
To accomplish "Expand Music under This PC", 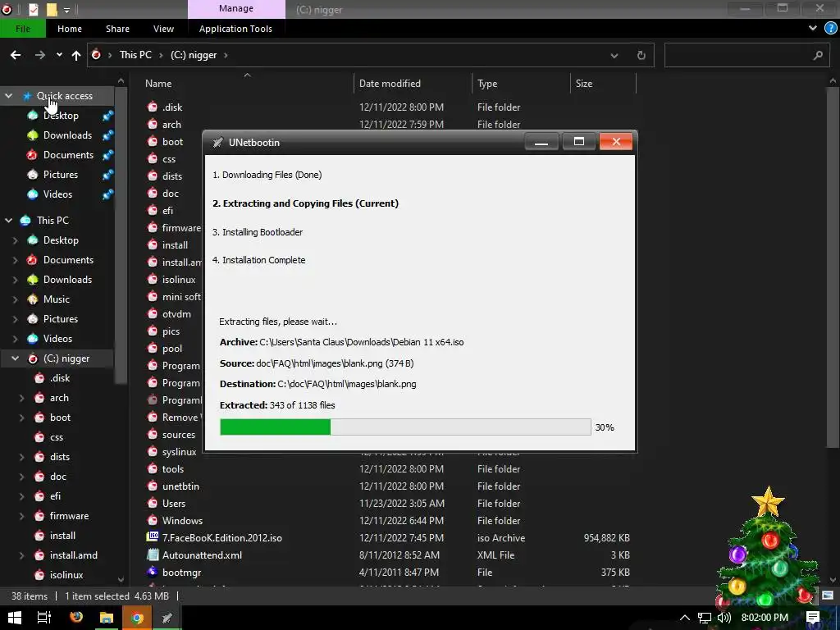I will [x=15, y=299].
